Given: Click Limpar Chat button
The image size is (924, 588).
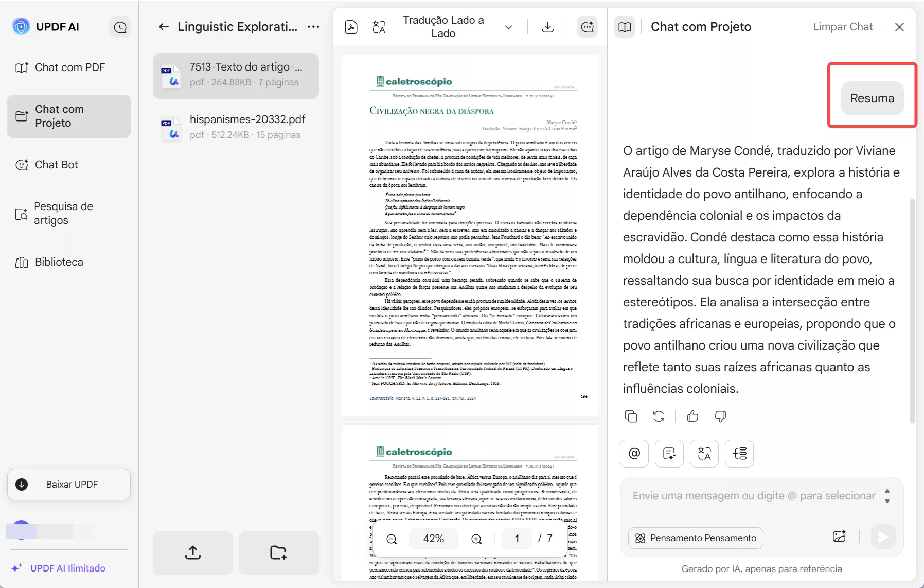Looking at the screenshot, I should click(843, 27).
